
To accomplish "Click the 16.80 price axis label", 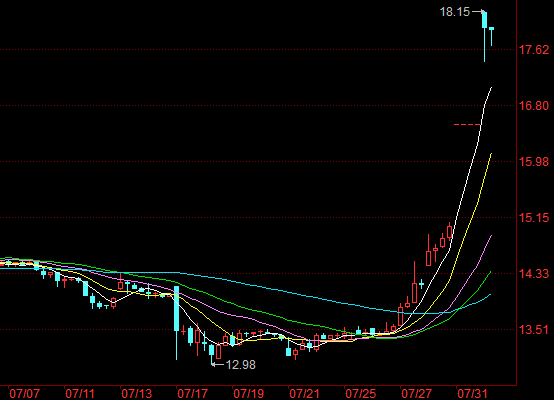I will (x=534, y=106).
